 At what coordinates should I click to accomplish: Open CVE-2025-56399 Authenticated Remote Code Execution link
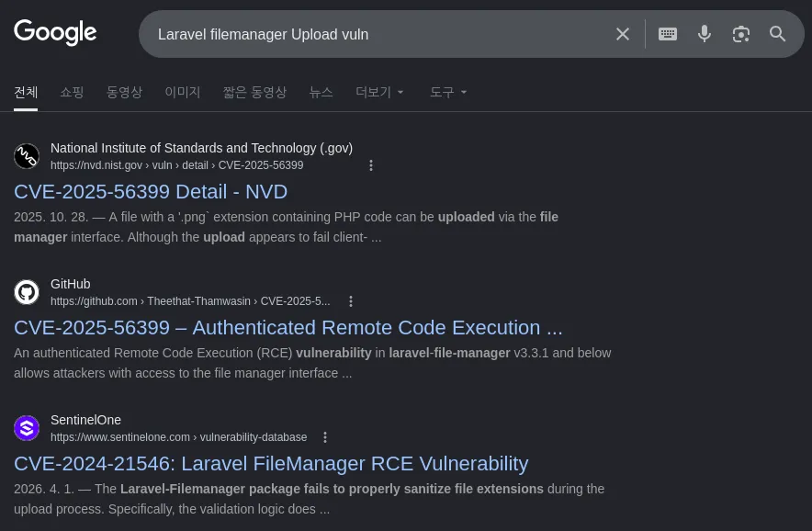pyautogui.click(x=288, y=328)
